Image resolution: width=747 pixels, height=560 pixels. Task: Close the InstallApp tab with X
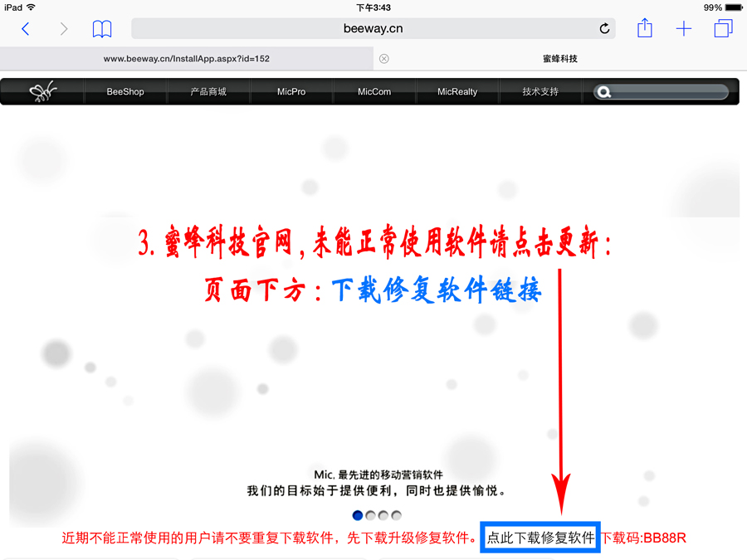384,59
